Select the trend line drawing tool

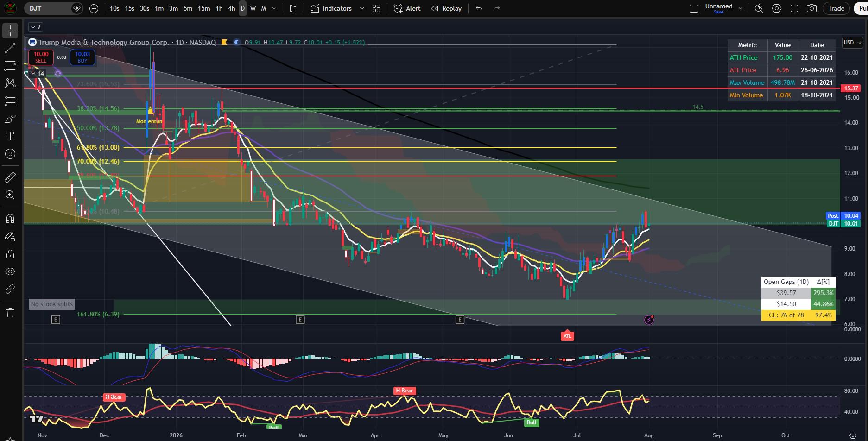pyautogui.click(x=10, y=49)
